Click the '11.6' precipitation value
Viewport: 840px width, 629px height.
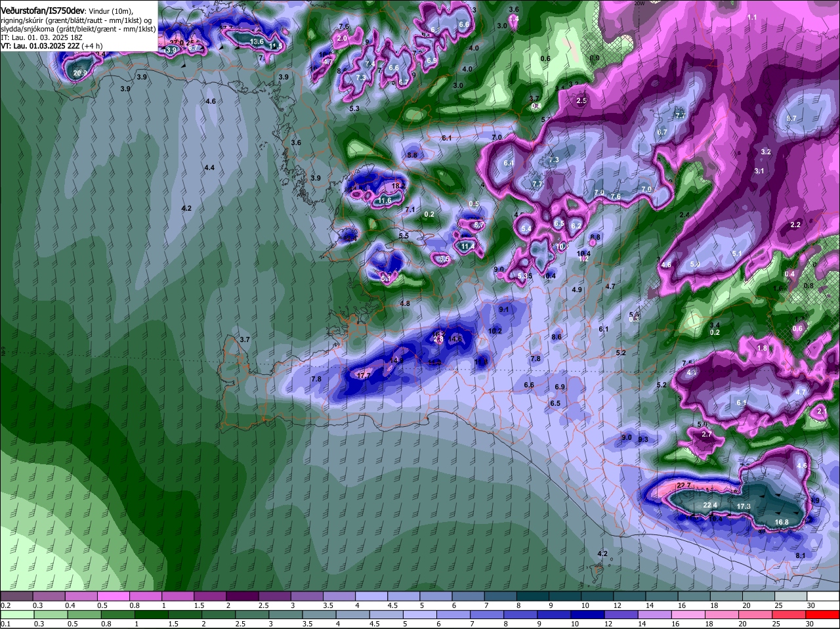385,200
